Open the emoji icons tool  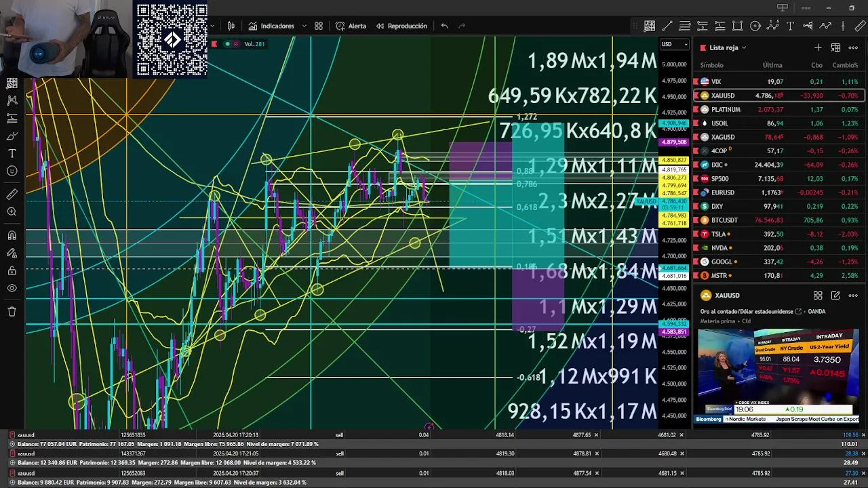(x=12, y=171)
